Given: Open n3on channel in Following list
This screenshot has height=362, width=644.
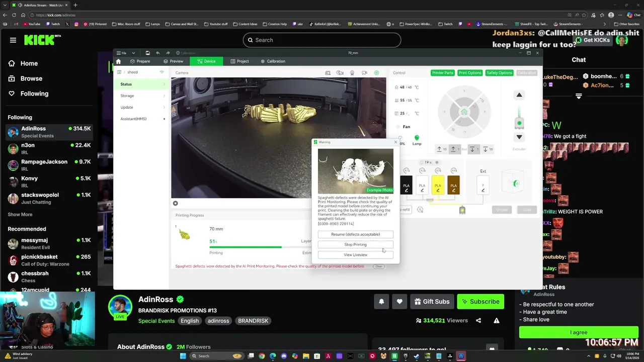Looking at the screenshot, I should 49,148.
